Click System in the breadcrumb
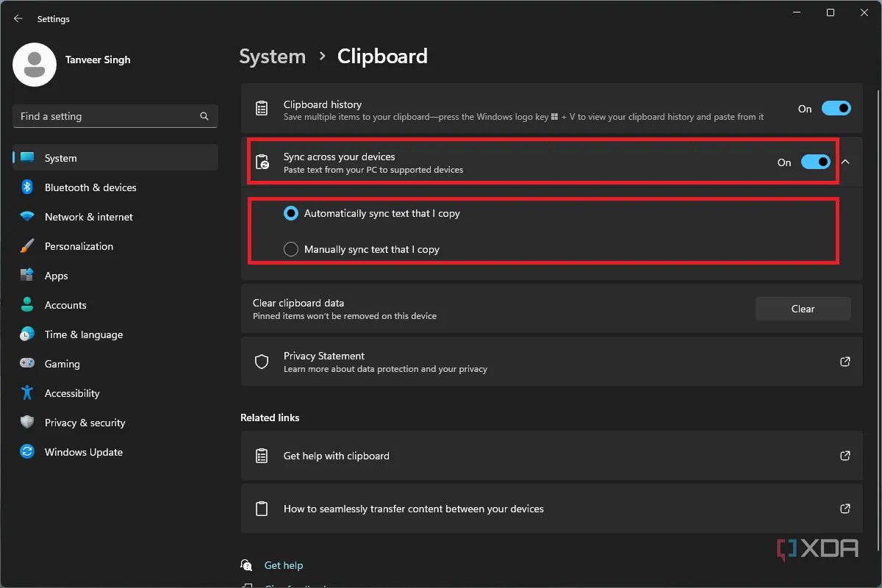Image resolution: width=882 pixels, height=588 pixels. tap(272, 56)
